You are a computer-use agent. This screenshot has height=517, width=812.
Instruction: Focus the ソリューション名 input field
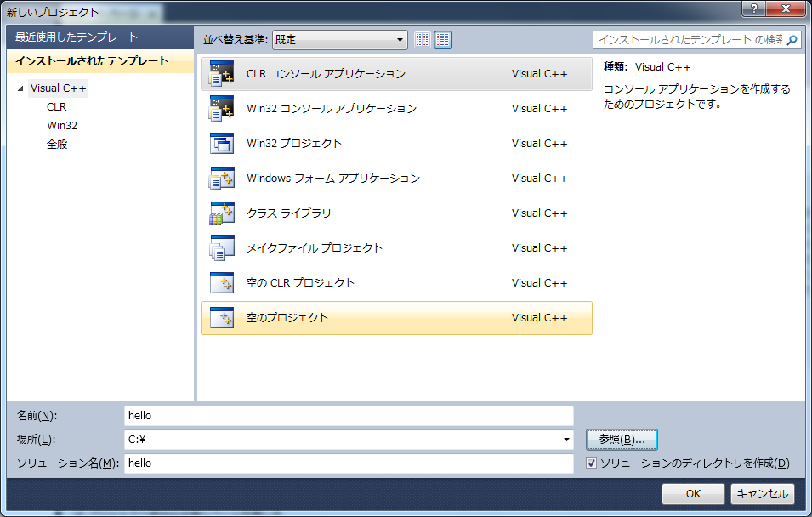349,463
